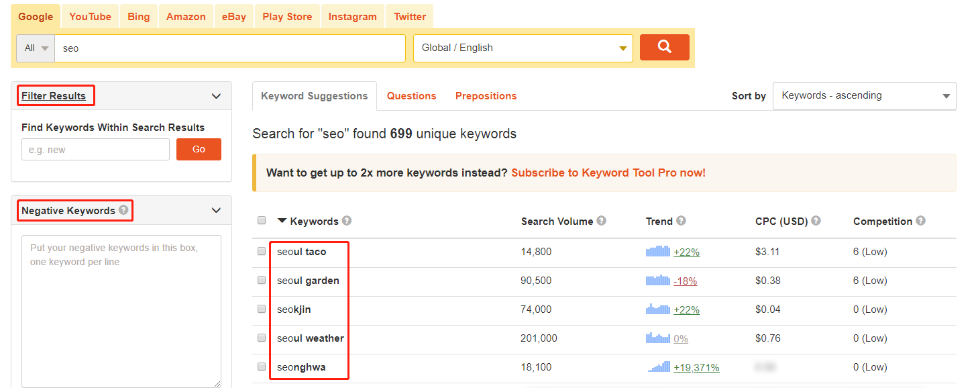Open the trend chart for seoul taco
The height and width of the screenshot is (388, 980).
[658, 252]
